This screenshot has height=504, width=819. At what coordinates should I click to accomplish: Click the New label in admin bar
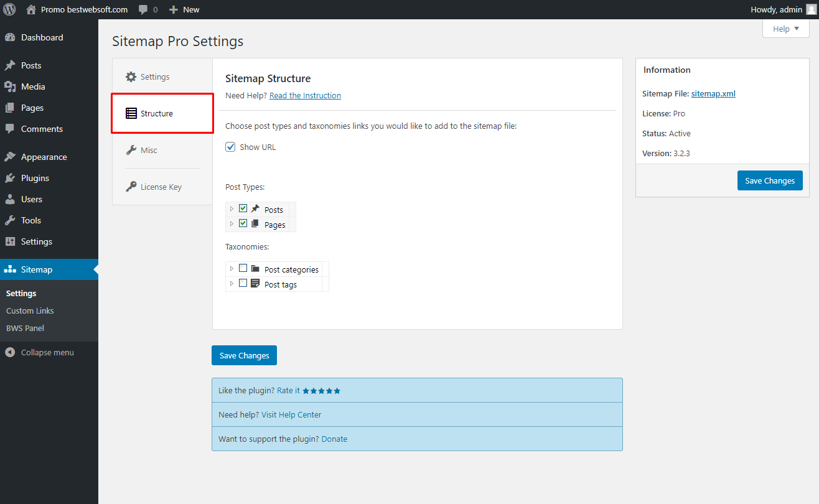coord(191,9)
